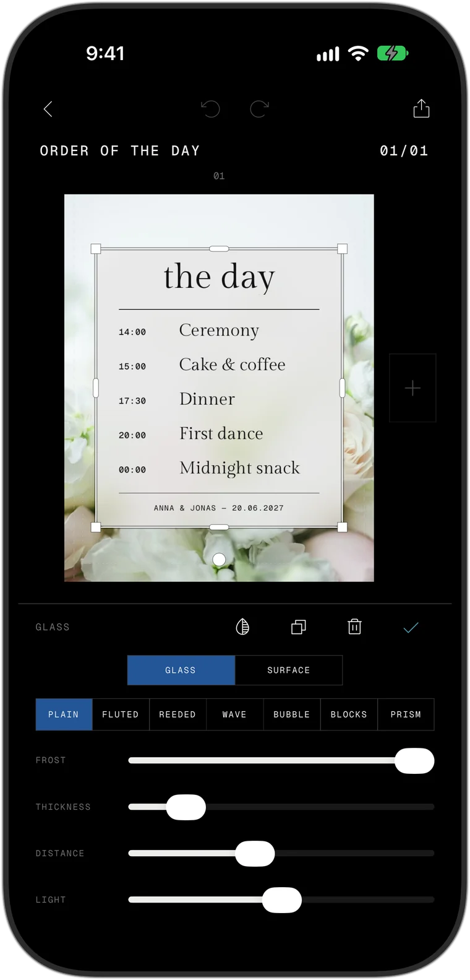This screenshot has height=980, width=470.
Task: Click the right edge resize handle
Action: 343,388
